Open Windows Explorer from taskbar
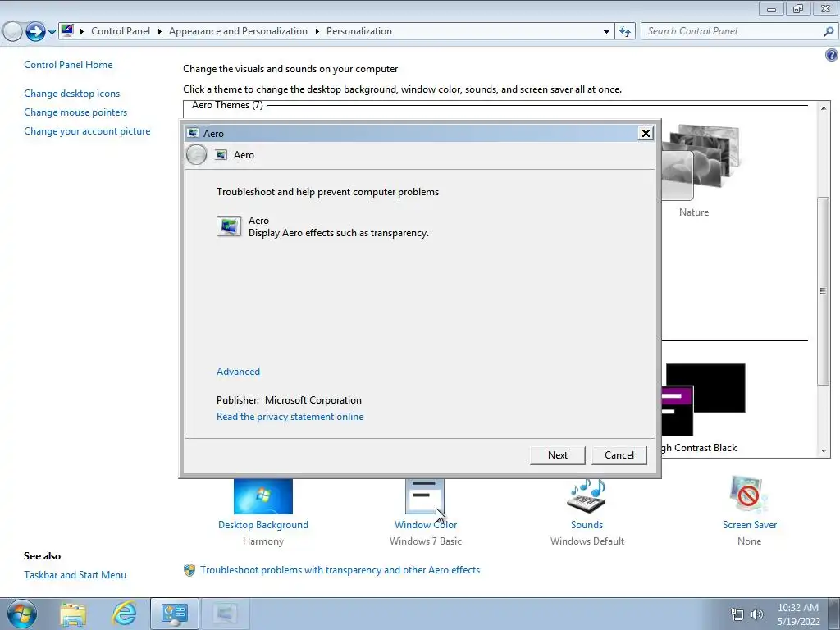 click(73, 614)
